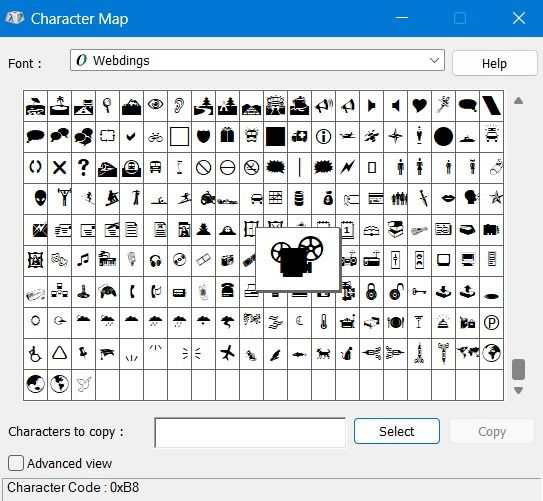Pick the money bag character
Screen dimensions: 543x501
[328, 199]
